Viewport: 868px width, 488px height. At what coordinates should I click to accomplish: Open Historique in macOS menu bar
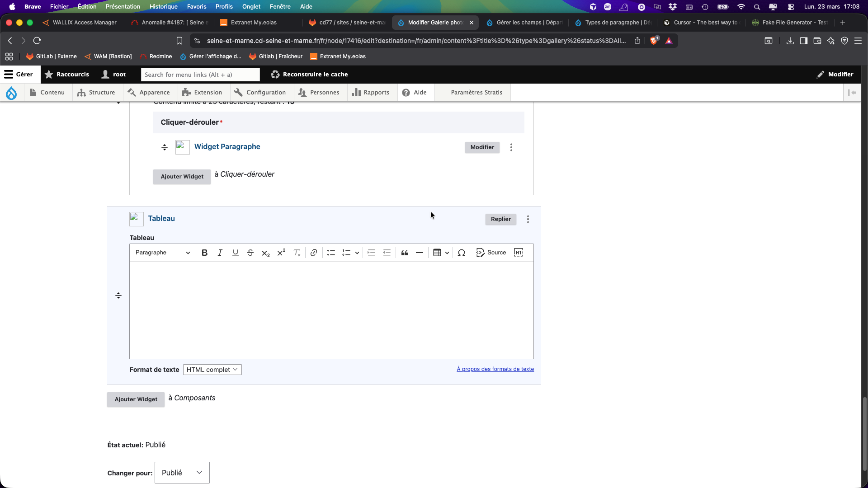[x=163, y=6]
